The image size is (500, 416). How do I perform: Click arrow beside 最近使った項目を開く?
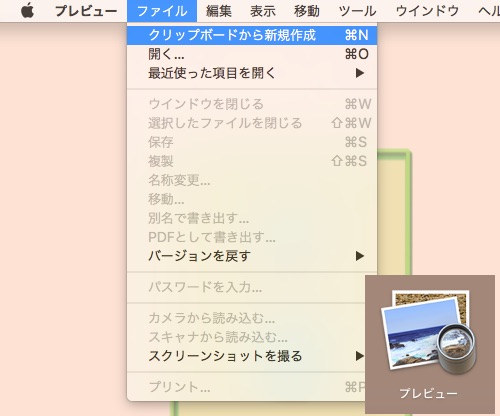click(360, 73)
